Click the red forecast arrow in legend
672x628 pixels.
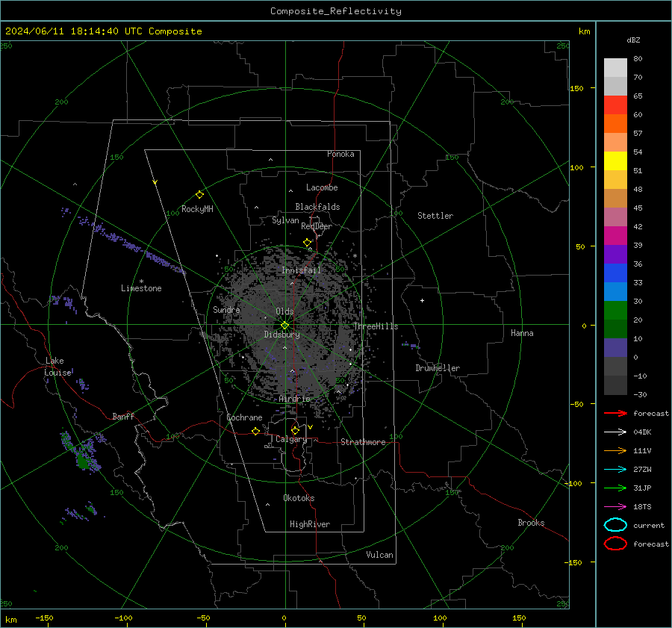(x=615, y=413)
